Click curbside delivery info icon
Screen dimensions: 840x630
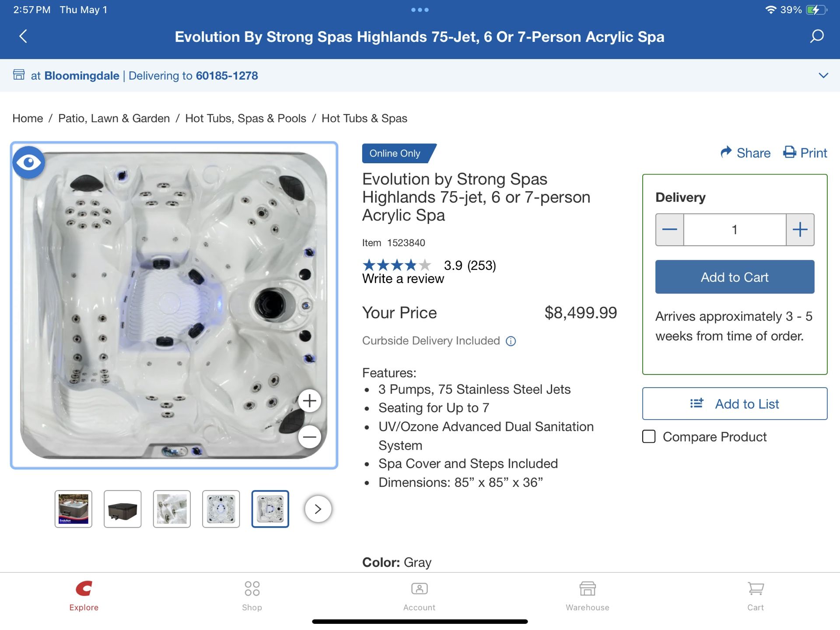511,341
